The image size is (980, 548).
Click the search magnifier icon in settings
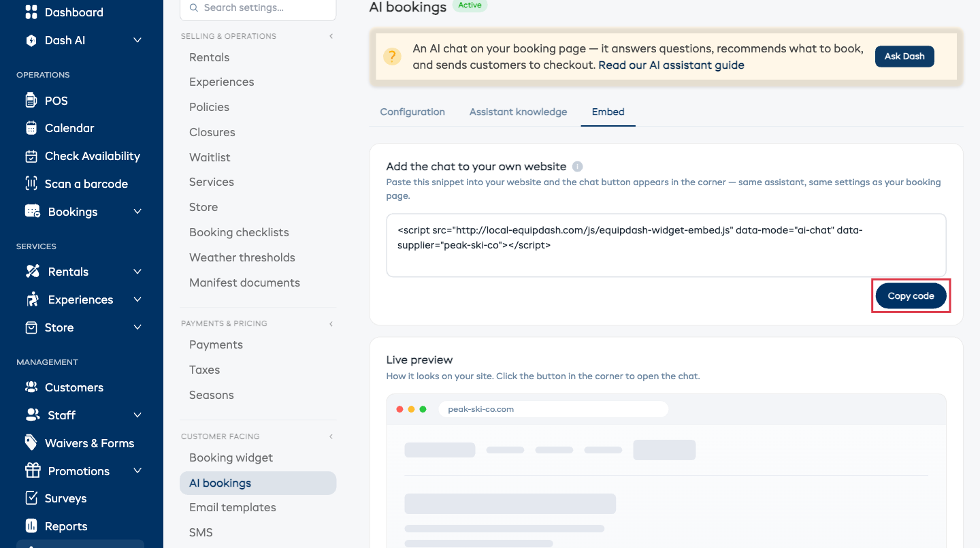(x=194, y=7)
